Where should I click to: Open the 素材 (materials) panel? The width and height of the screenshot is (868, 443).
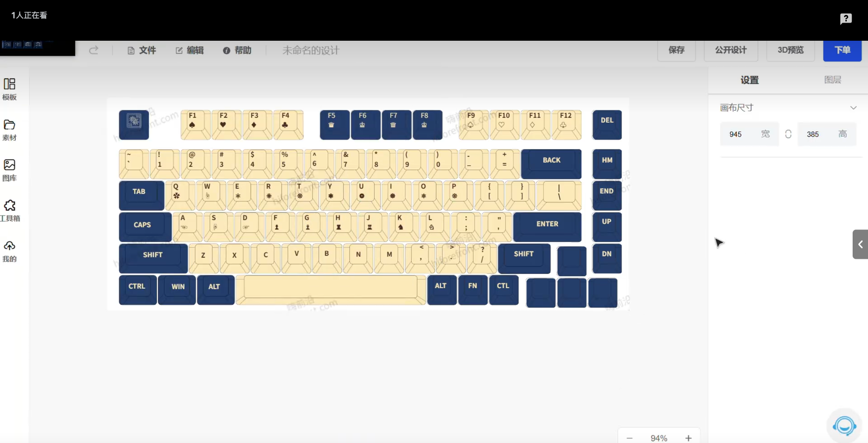point(9,129)
